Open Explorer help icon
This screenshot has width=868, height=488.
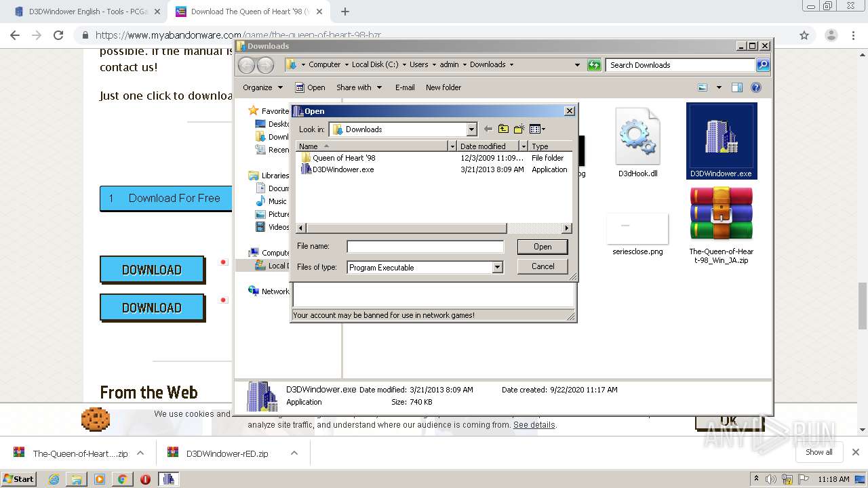tap(756, 87)
